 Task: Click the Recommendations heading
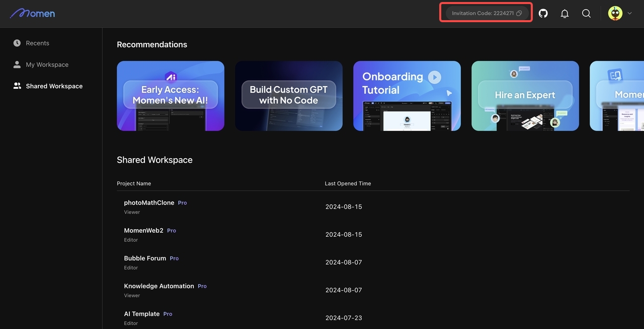point(152,44)
